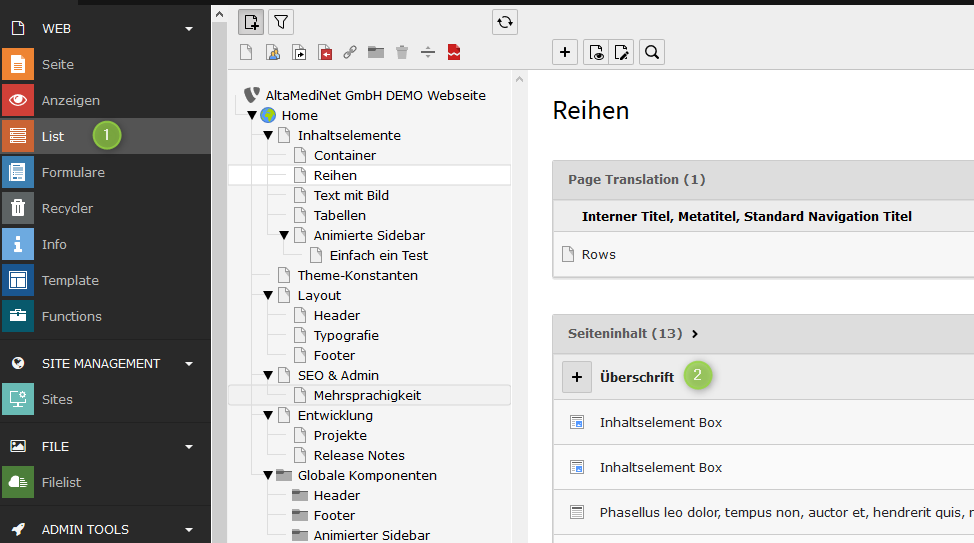Click the create new record plus button
Viewport: 974px width, 543px height.
coord(565,52)
